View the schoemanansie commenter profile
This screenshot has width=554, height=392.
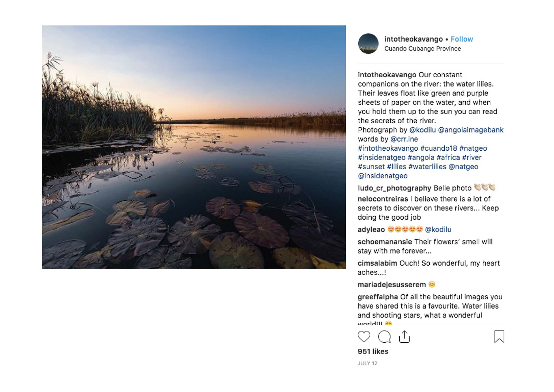(385, 242)
